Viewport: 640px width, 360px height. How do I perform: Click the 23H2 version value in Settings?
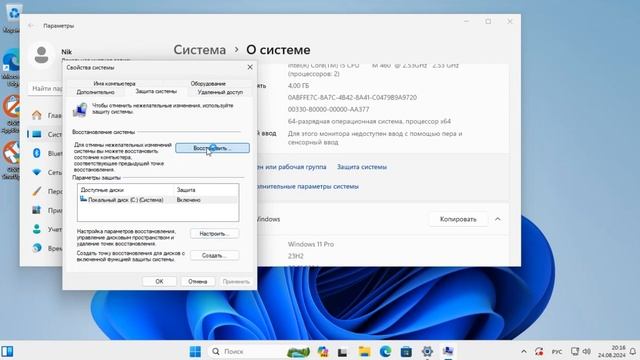pyautogui.click(x=296, y=256)
